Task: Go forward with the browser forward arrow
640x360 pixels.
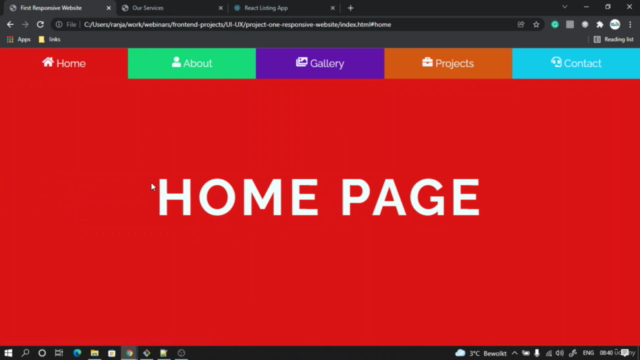Action: (x=25, y=24)
